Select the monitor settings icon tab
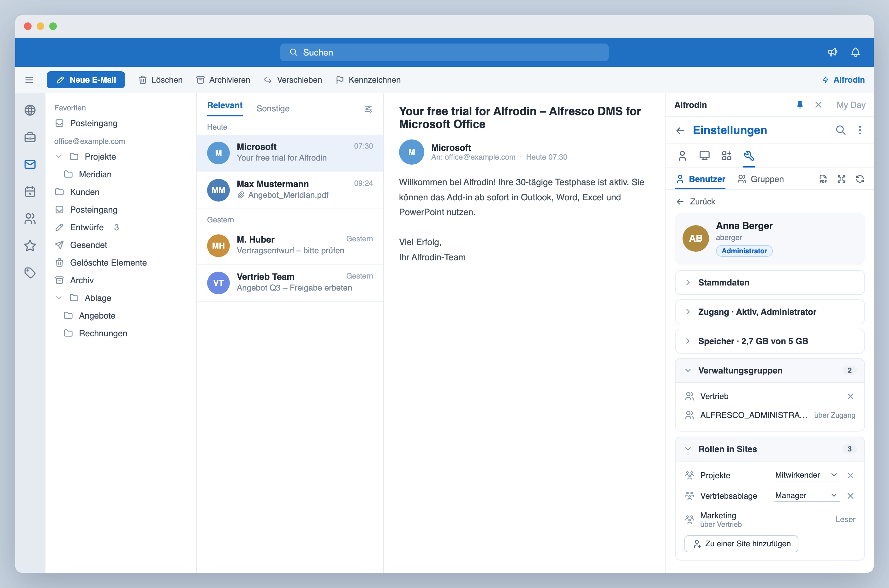889x588 pixels. click(x=704, y=156)
